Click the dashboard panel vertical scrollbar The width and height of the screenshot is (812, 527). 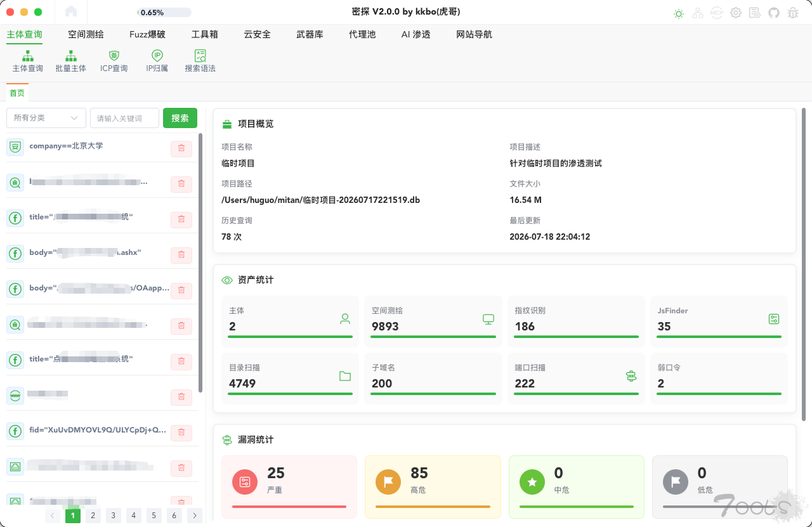(804, 264)
